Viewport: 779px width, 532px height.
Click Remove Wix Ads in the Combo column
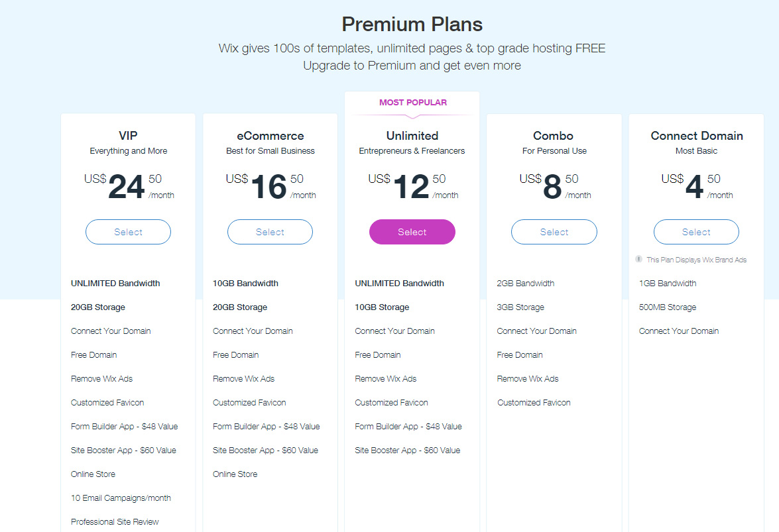(528, 378)
